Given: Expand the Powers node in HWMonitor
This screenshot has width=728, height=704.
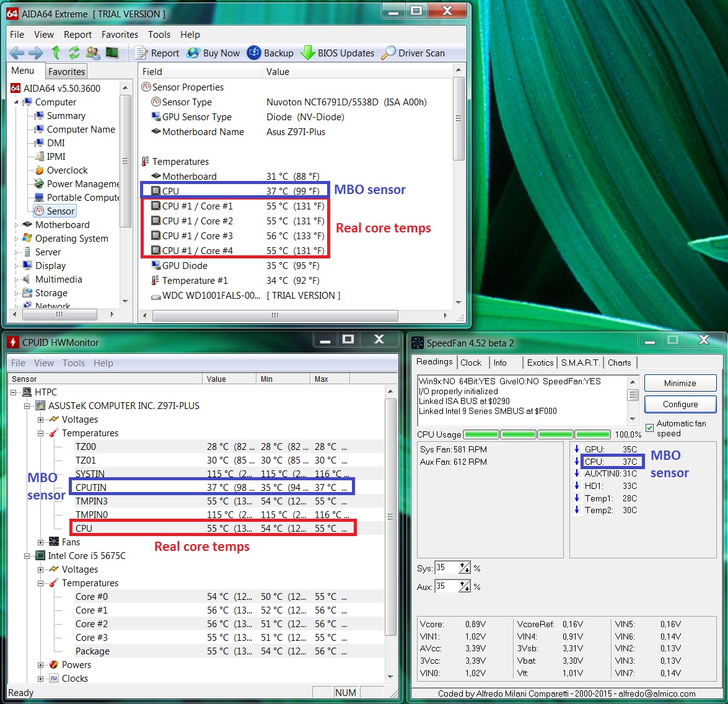Looking at the screenshot, I should [x=41, y=664].
